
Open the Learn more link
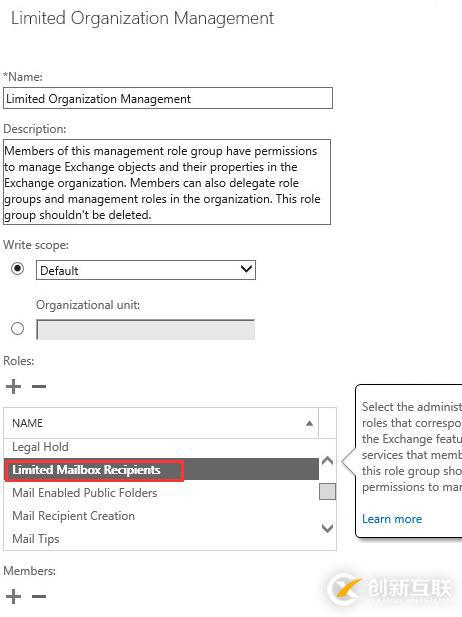[392, 519]
